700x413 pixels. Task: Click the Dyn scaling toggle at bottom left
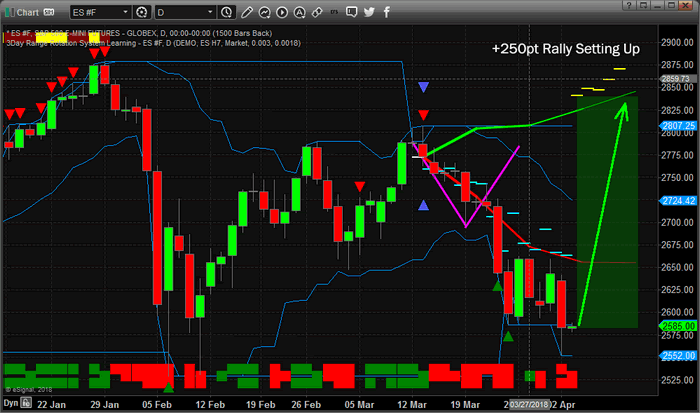click(x=11, y=403)
